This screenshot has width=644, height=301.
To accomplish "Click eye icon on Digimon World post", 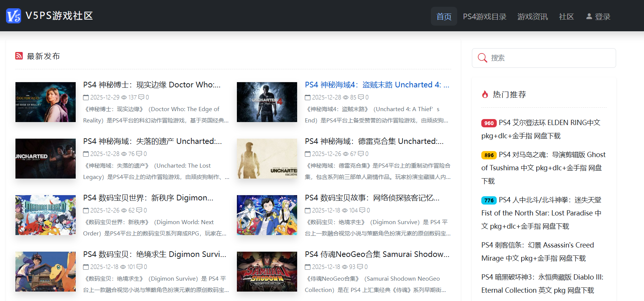I will [x=124, y=210].
